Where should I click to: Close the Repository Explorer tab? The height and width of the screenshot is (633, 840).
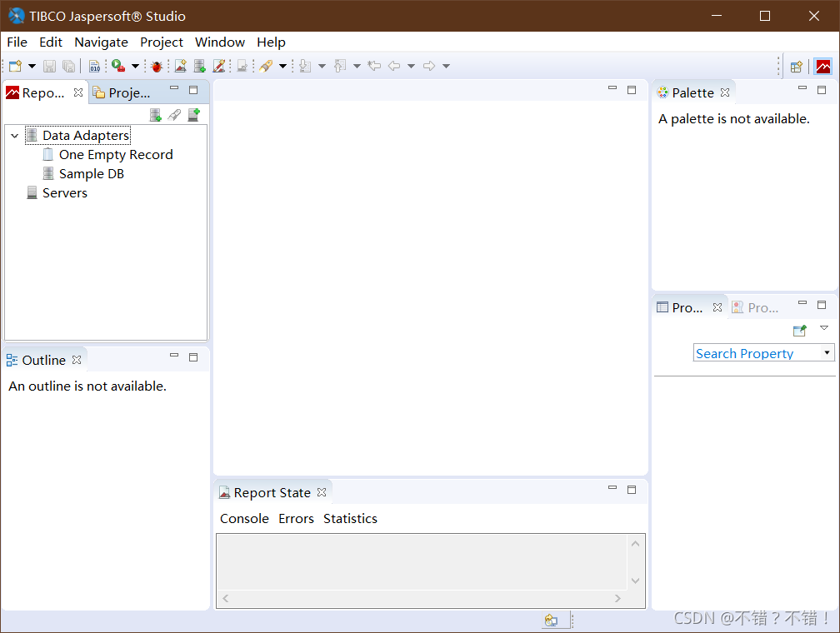click(78, 92)
